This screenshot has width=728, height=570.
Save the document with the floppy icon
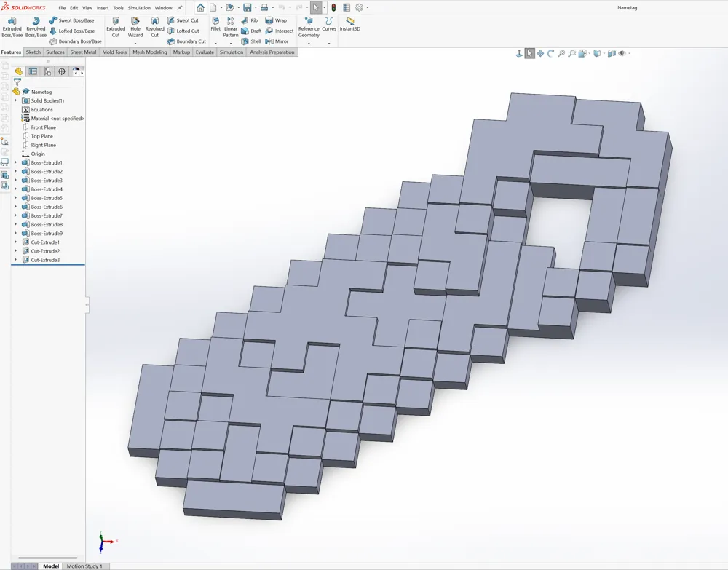pyautogui.click(x=248, y=7)
